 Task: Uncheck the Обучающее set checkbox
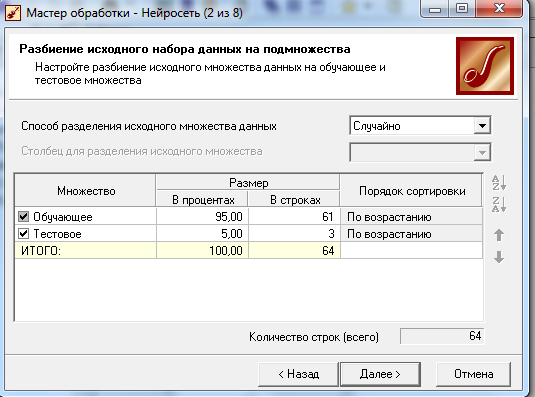[23, 217]
